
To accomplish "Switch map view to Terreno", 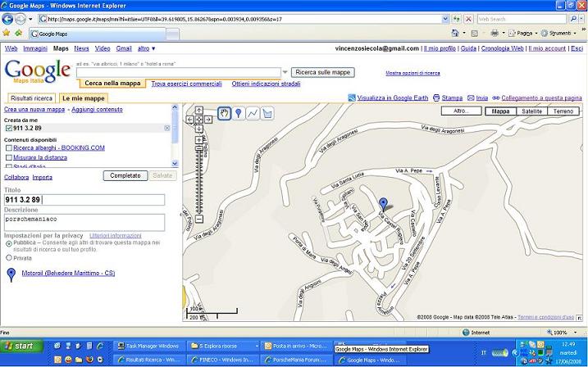I will coord(563,111).
